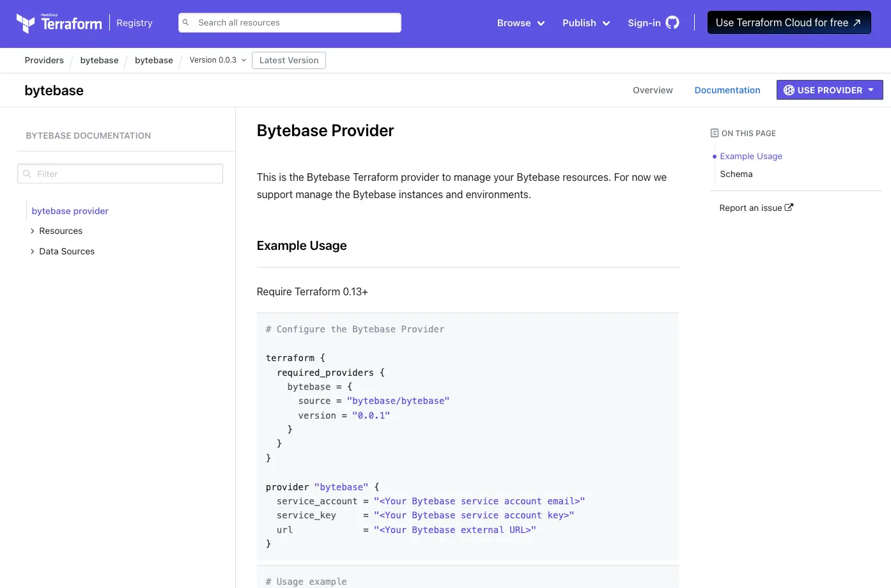Expand the Data Sources tree section
The image size is (891, 588).
33,252
